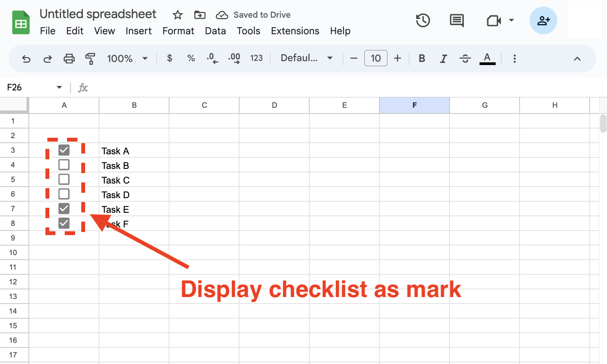The height and width of the screenshot is (364, 607).
Task: Check the Task C checkbox
Action: (x=64, y=179)
